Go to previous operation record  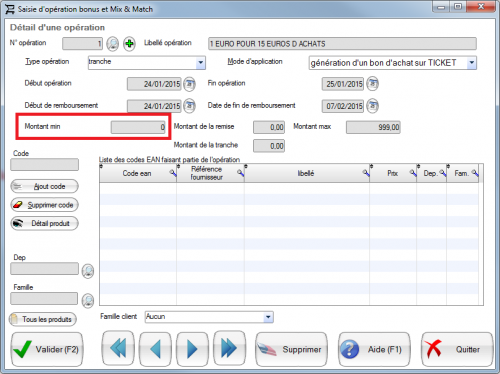click(155, 349)
